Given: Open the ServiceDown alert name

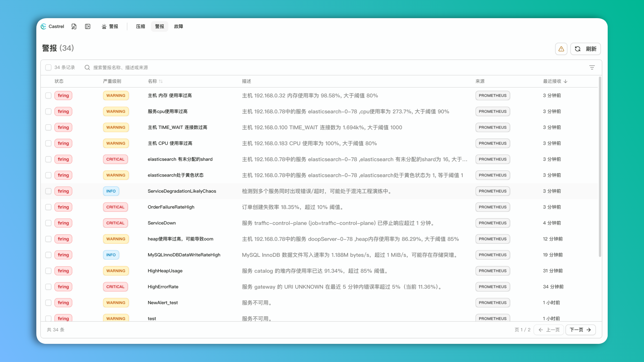Looking at the screenshot, I should [x=162, y=223].
